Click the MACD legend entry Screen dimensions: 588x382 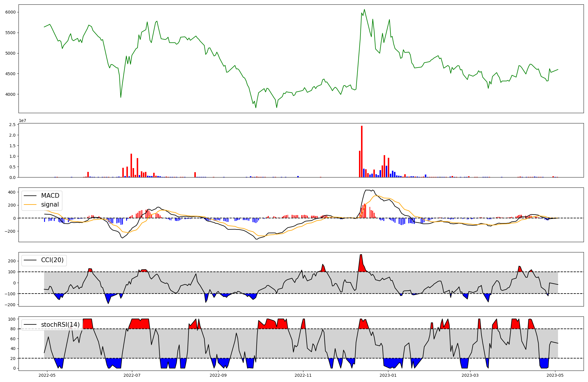pyautogui.click(x=50, y=196)
